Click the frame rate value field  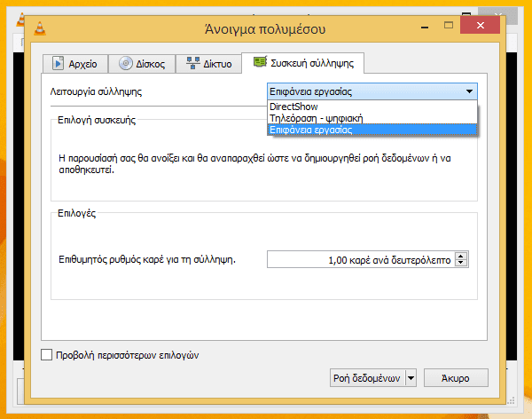(x=362, y=259)
